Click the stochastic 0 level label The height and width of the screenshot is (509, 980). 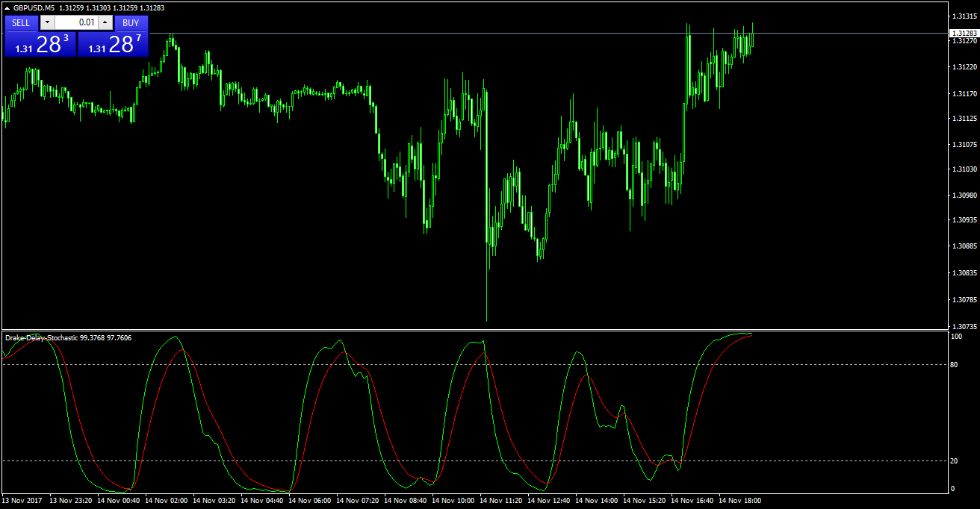click(952, 488)
